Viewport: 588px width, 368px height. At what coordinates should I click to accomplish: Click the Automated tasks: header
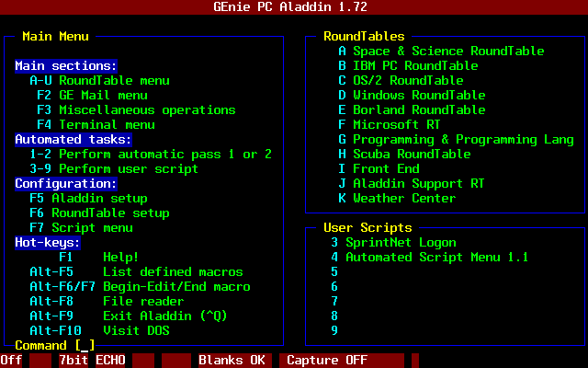(x=73, y=139)
